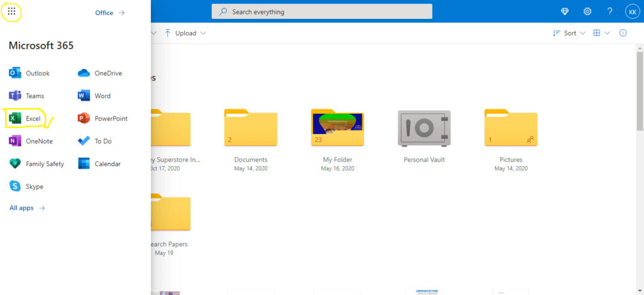Launch OneDrive from the app list
This screenshot has height=295, width=644.
[x=100, y=73]
